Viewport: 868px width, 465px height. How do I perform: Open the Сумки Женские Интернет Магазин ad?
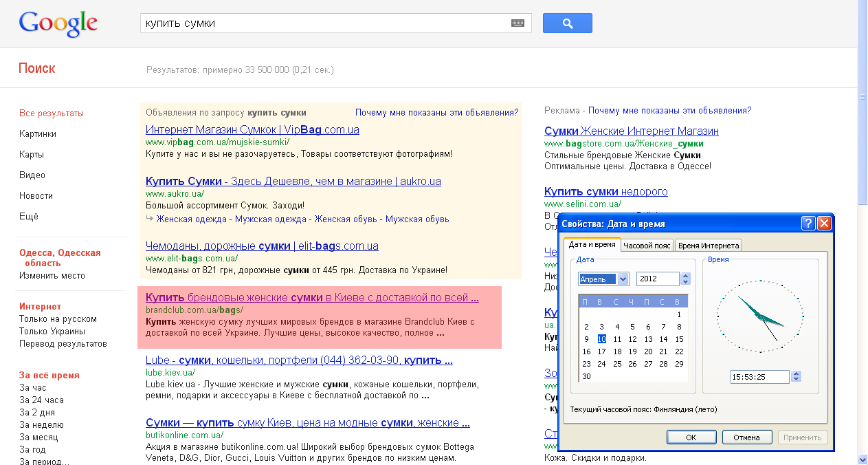point(632,131)
